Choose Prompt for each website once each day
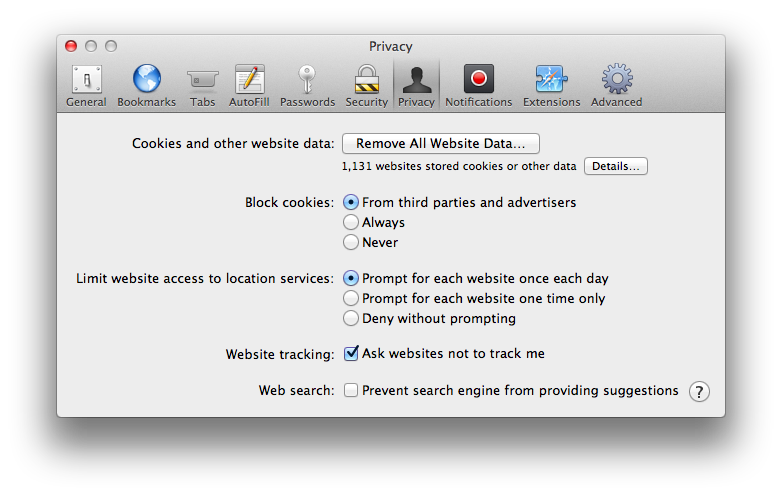The image size is (782, 496). pyautogui.click(x=351, y=278)
